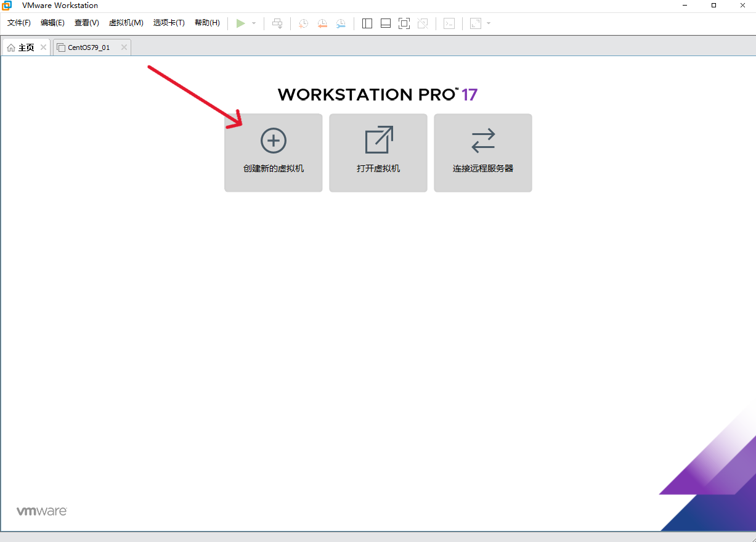Toggle the thumbnail bar view icon

click(x=386, y=23)
